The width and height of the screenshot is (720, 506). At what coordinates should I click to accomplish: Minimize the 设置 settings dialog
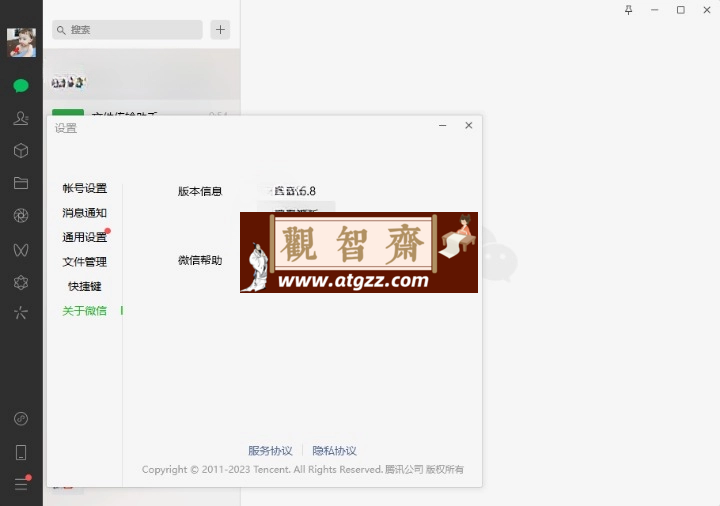pyautogui.click(x=443, y=125)
